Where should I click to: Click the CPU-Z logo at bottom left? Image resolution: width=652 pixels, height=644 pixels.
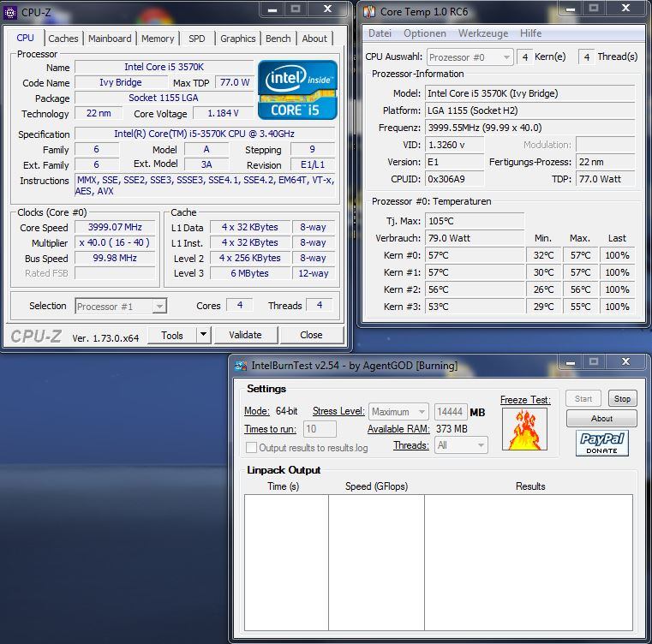(x=36, y=336)
